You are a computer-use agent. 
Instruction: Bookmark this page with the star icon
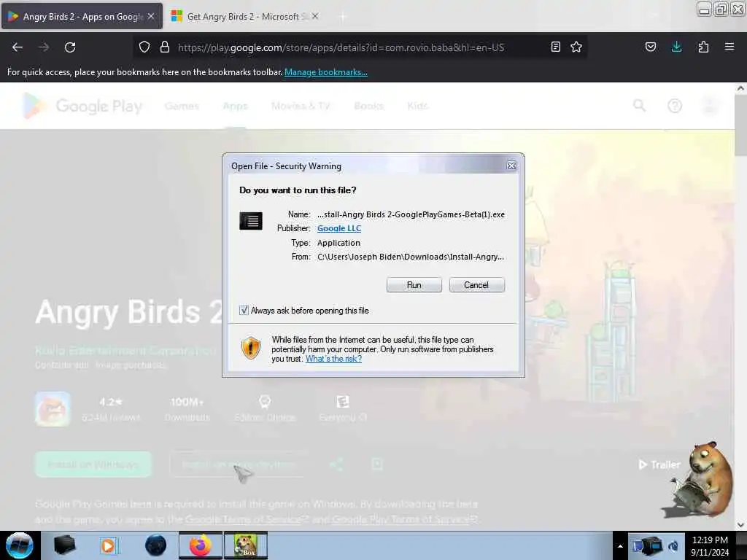(x=576, y=47)
